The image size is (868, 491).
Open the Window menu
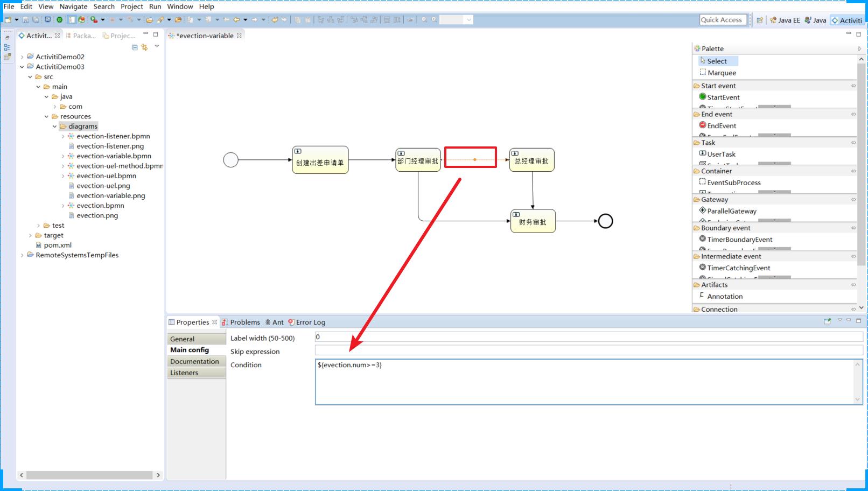coord(180,6)
